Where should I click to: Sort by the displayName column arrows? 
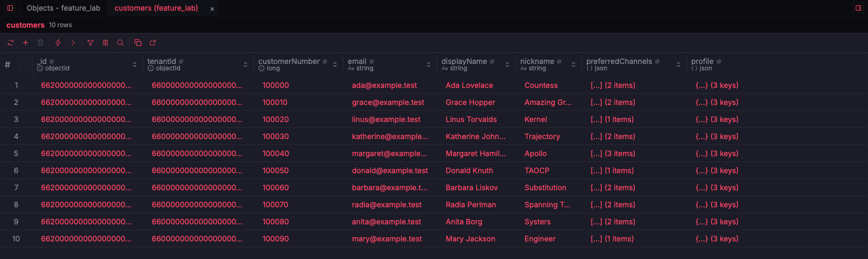tap(507, 64)
